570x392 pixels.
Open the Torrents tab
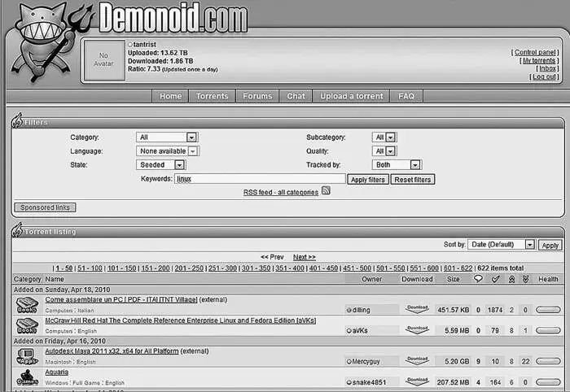click(x=213, y=96)
